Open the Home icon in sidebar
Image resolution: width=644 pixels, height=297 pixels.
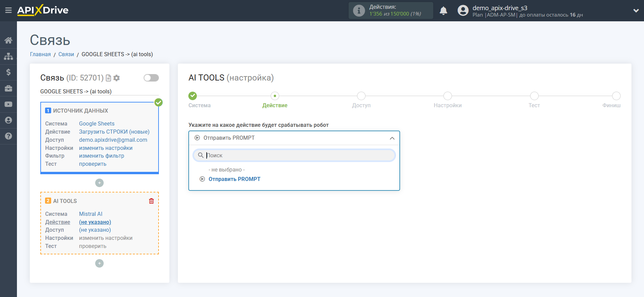tap(8, 41)
